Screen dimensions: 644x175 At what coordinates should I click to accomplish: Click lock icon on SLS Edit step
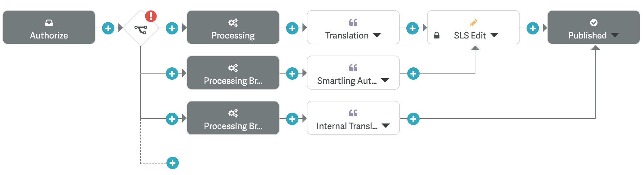[x=437, y=35]
